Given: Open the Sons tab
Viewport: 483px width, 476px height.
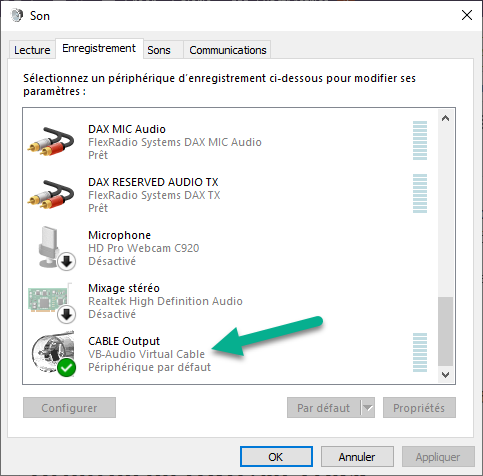Looking at the screenshot, I should [159, 50].
